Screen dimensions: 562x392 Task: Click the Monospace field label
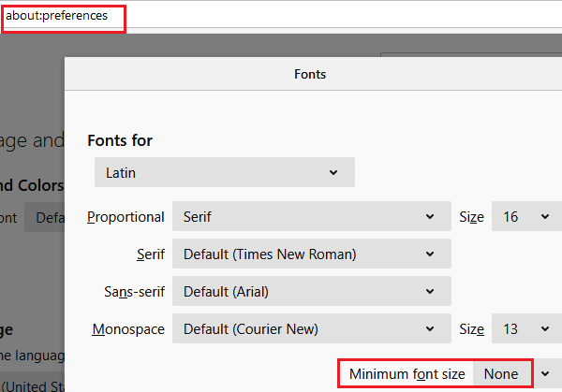tap(128, 329)
